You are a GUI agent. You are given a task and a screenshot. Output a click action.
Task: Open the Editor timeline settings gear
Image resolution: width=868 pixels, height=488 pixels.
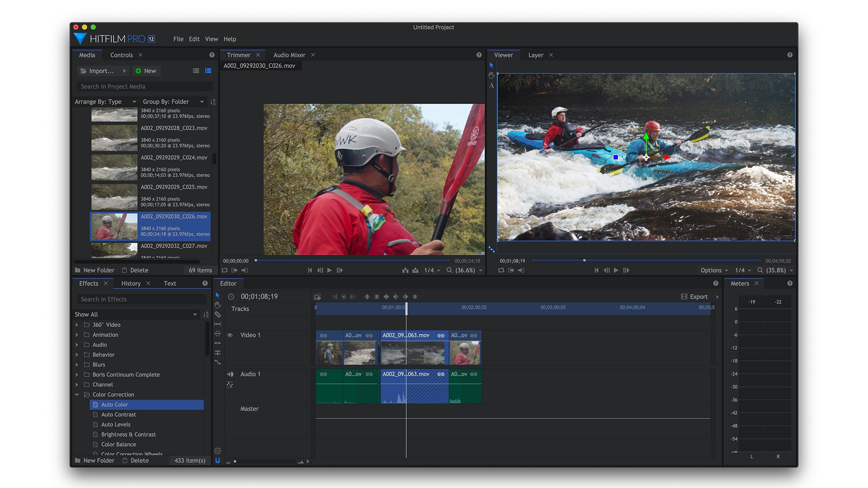click(x=217, y=450)
